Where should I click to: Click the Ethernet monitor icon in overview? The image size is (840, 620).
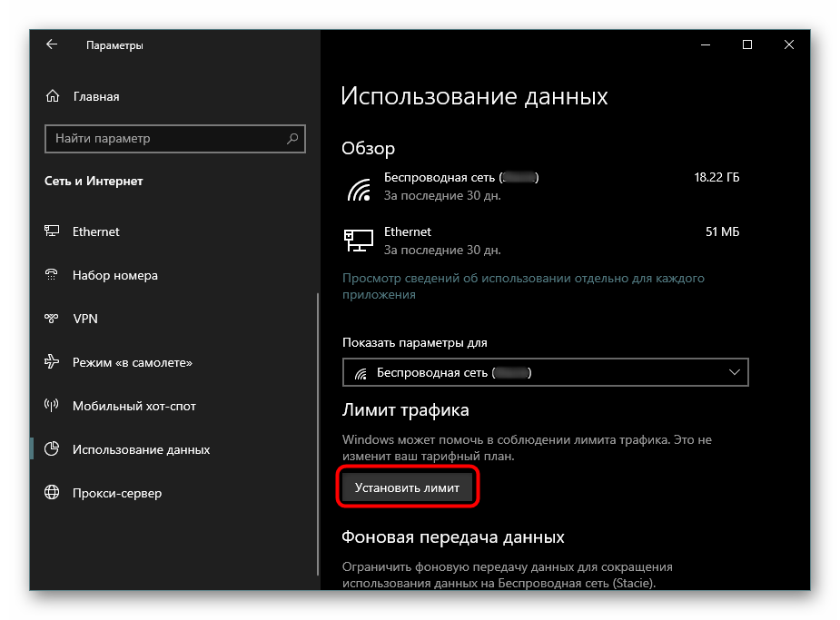pyautogui.click(x=358, y=240)
